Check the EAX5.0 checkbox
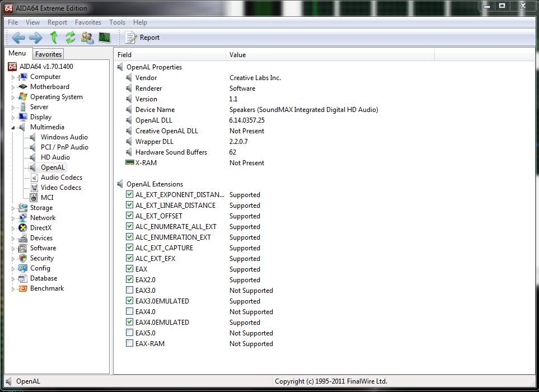This screenshot has width=539, height=392. point(129,333)
